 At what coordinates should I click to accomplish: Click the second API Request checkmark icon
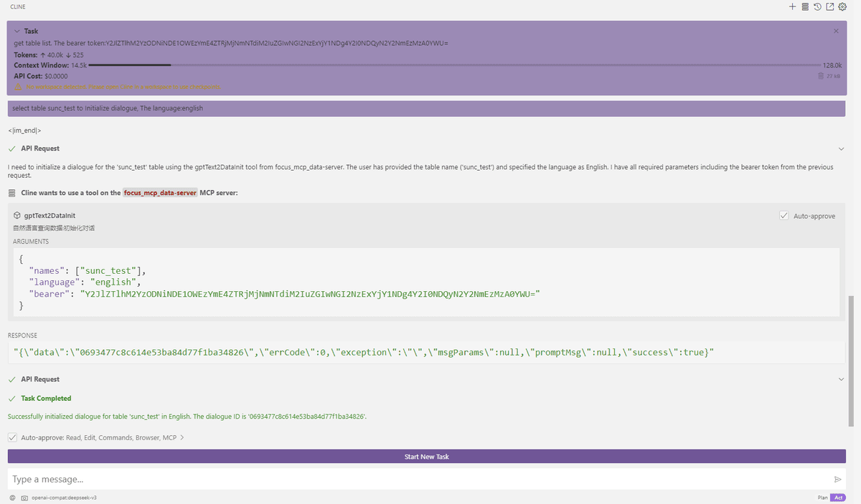coord(12,379)
